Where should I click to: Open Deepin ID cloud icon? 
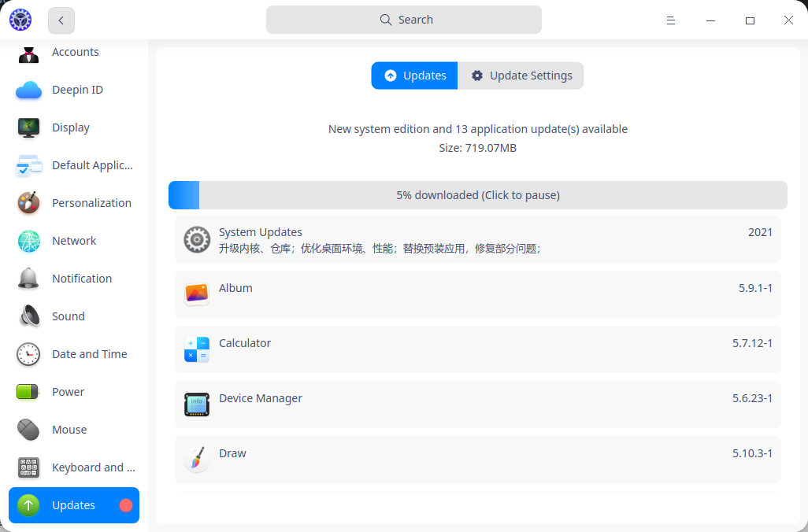tap(28, 91)
